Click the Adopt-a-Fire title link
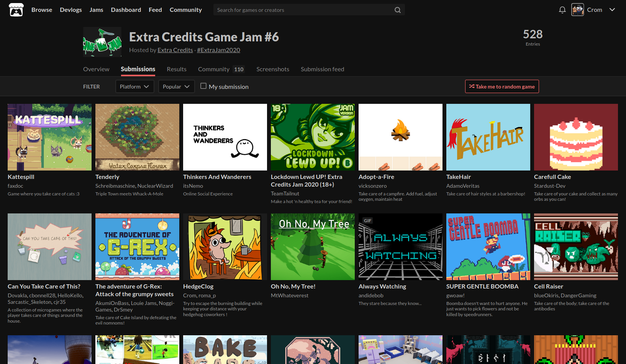Image resolution: width=626 pixels, height=364 pixels. coord(376,177)
